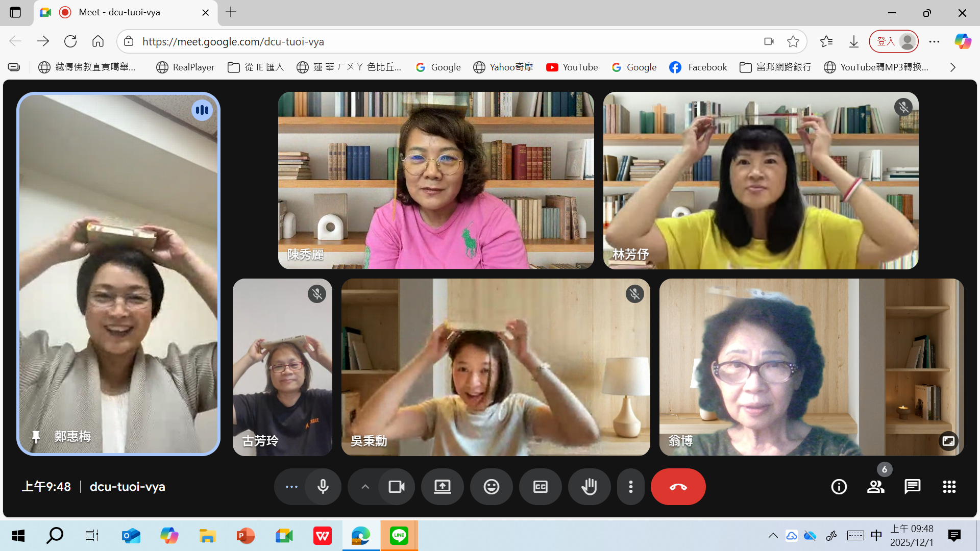Toggle closed captions
980x551 pixels.
tap(540, 487)
